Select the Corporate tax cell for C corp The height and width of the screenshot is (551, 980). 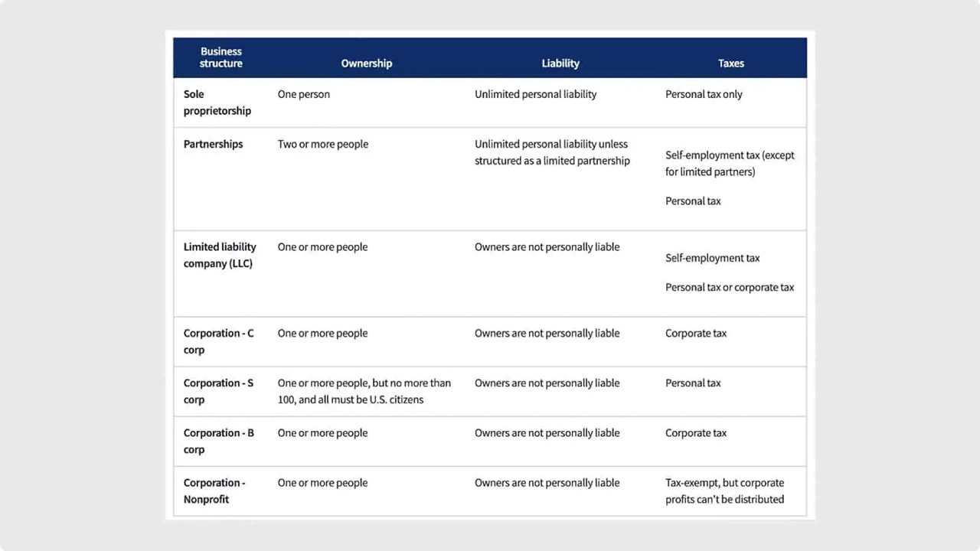point(695,333)
